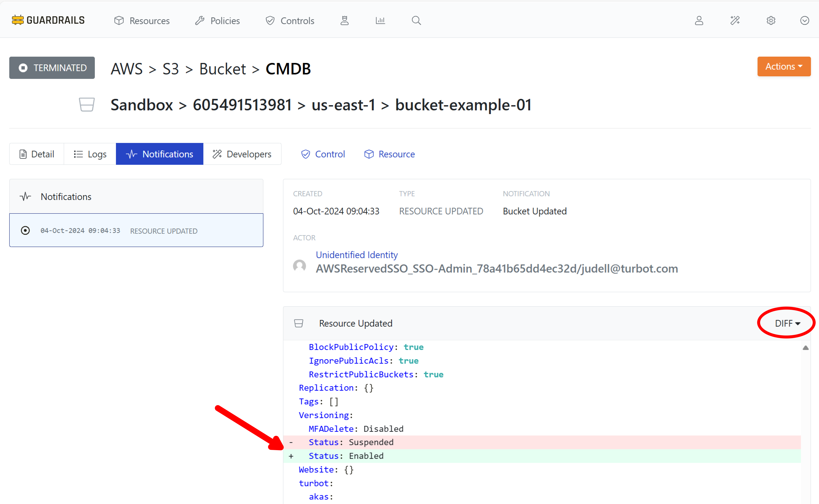Select the RESOURCE UPDATED notification entry radio
The width and height of the screenshot is (819, 504).
click(x=25, y=230)
